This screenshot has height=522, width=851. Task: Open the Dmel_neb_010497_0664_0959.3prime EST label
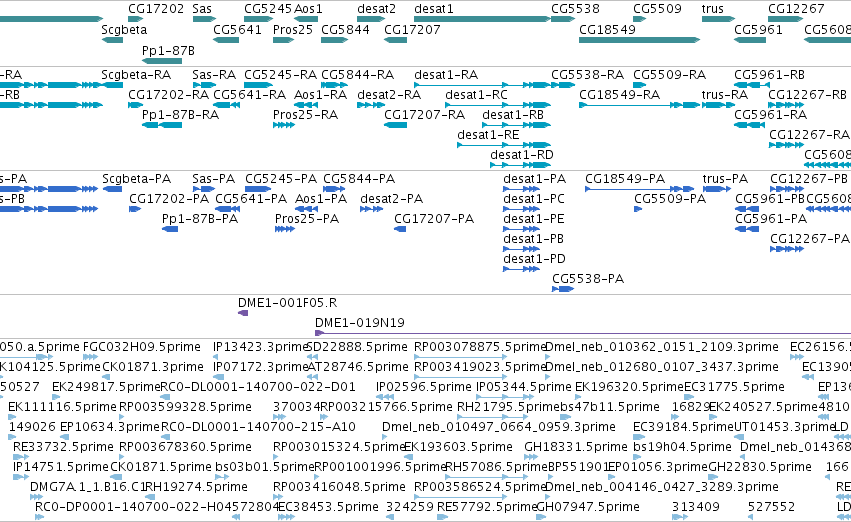point(499,428)
